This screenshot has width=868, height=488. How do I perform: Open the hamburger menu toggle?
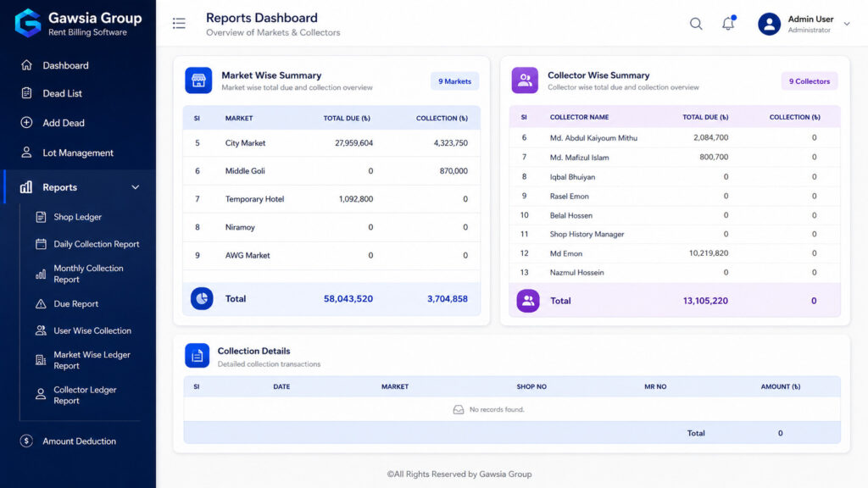pyautogui.click(x=179, y=23)
